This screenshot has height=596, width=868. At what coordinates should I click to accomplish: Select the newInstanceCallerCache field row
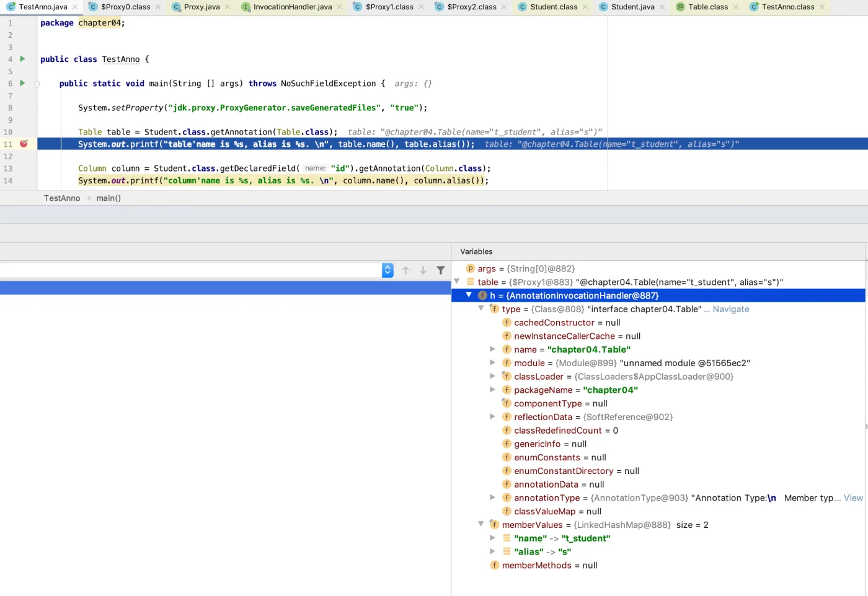658,336
